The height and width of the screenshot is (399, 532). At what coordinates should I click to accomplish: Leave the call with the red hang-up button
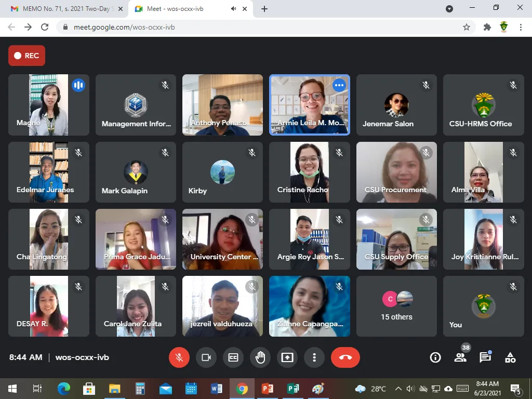[345, 357]
